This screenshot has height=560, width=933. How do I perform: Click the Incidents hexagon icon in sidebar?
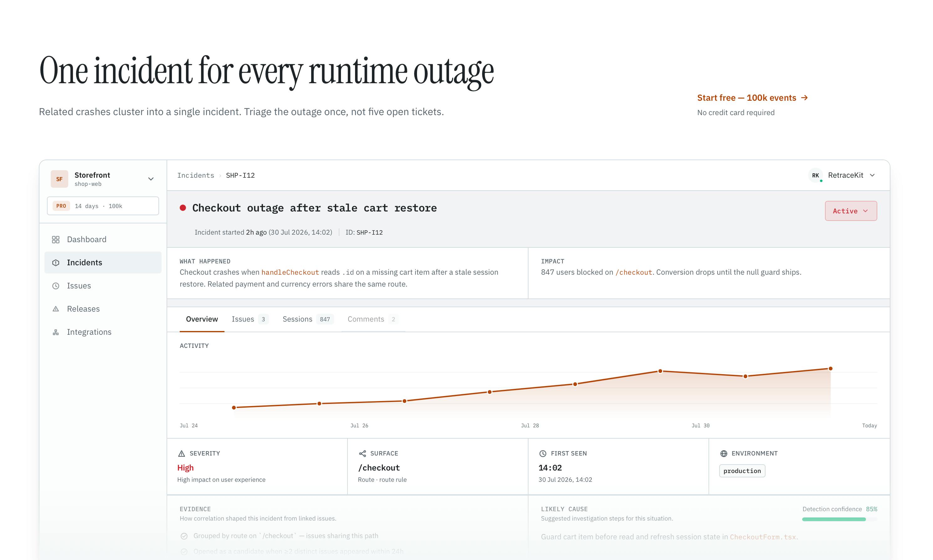55,263
